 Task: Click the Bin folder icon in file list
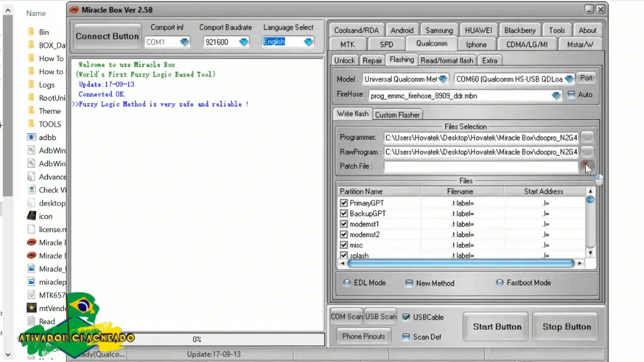[x=31, y=32]
